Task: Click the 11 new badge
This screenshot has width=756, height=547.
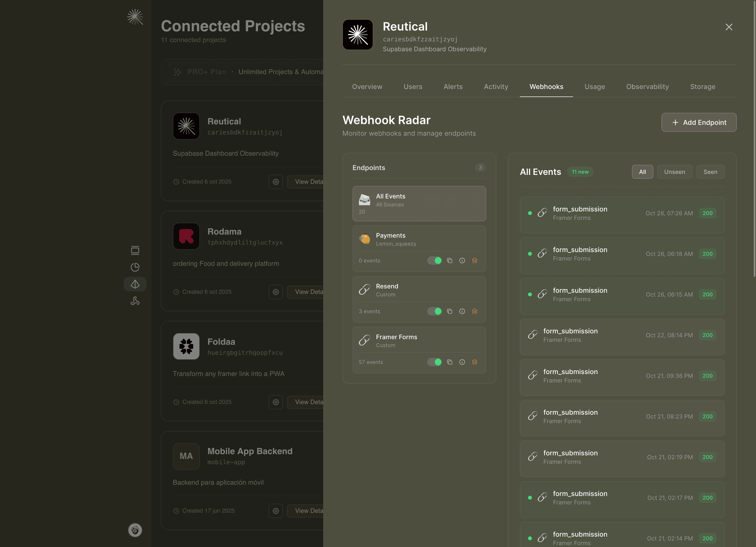Action: coord(580,172)
